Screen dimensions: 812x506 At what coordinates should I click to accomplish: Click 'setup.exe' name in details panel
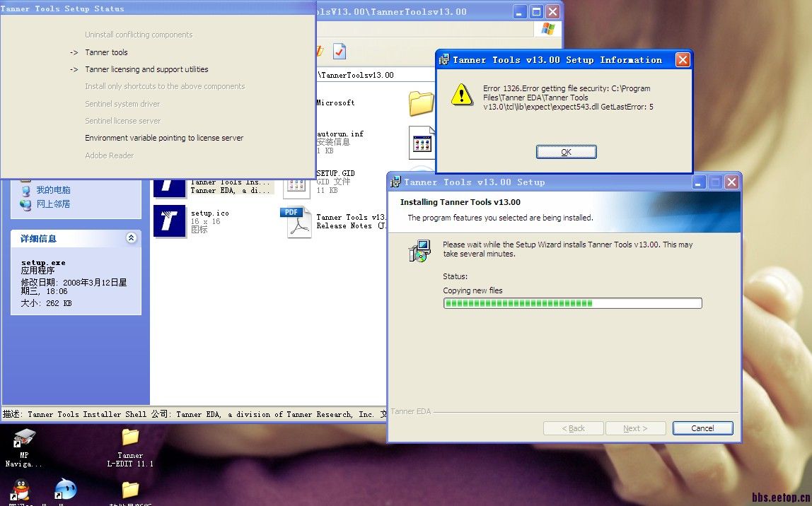click(x=44, y=262)
